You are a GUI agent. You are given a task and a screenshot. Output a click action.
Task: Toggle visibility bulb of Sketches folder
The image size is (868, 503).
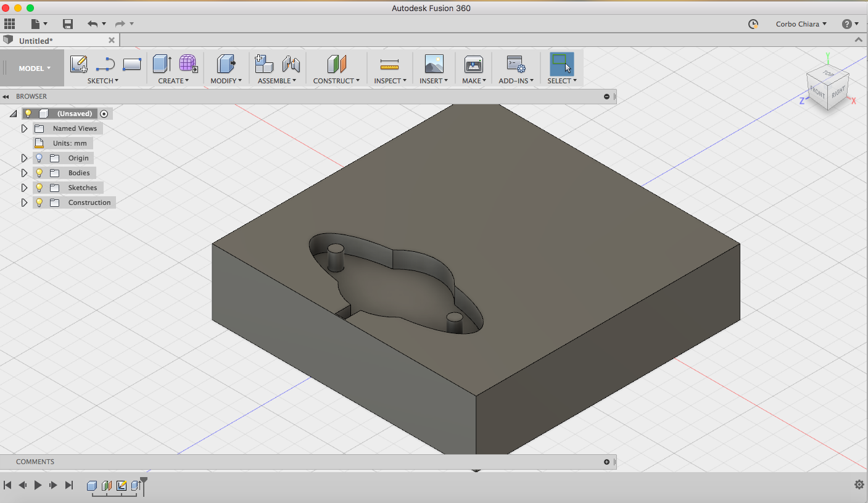pyautogui.click(x=39, y=188)
